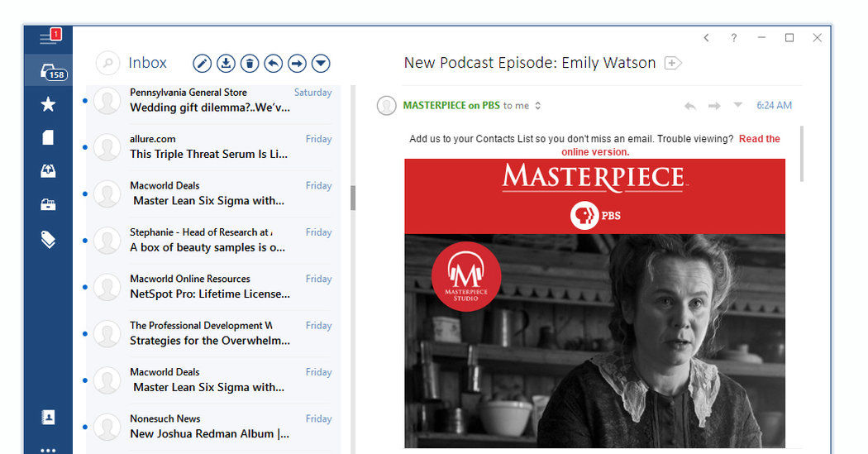Click the MASTERPIECE on PBS sender name
This screenshot has width=868, height=454.
tap(451, 105)
